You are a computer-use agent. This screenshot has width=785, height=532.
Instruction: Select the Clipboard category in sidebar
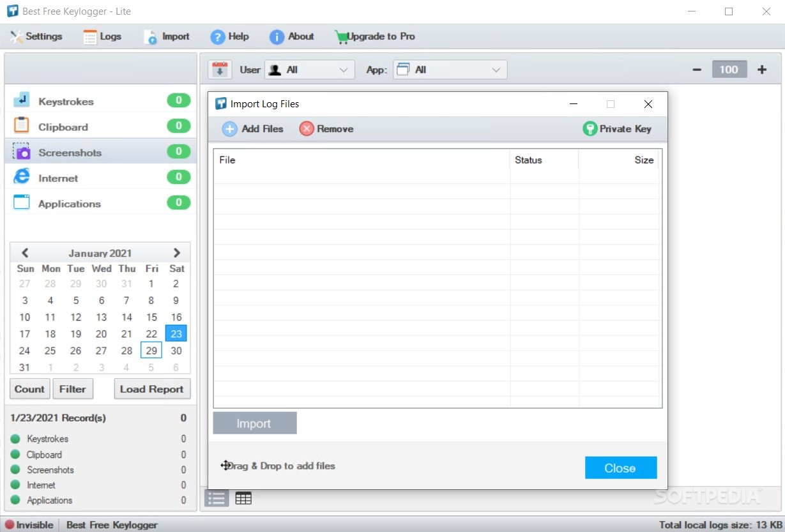click(x=101, y=126)
